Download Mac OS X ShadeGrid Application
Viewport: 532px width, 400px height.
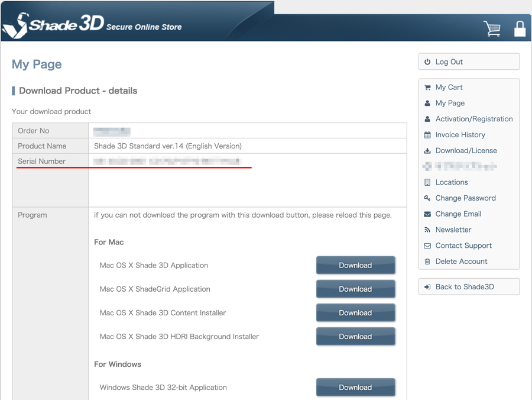pos(356,289)
